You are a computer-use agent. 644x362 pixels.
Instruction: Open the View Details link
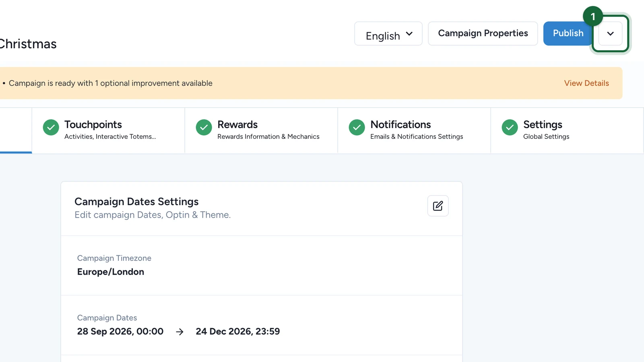(586, 83)
